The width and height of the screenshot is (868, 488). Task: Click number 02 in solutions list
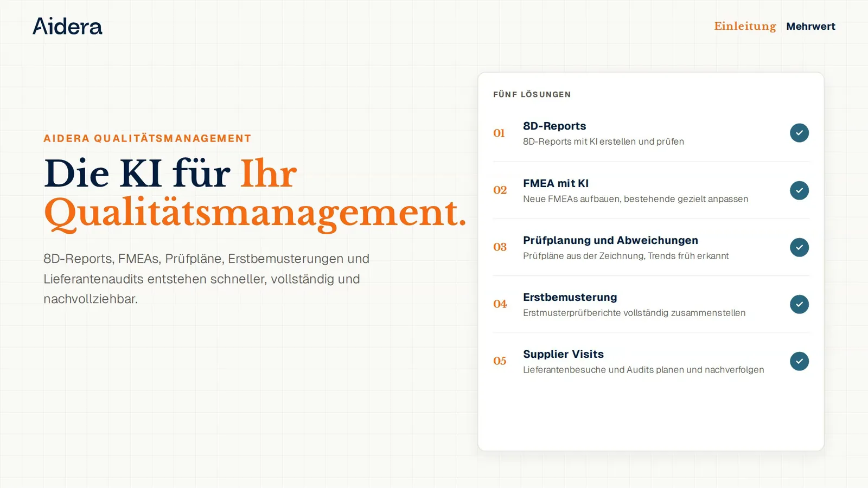point(500,190)
